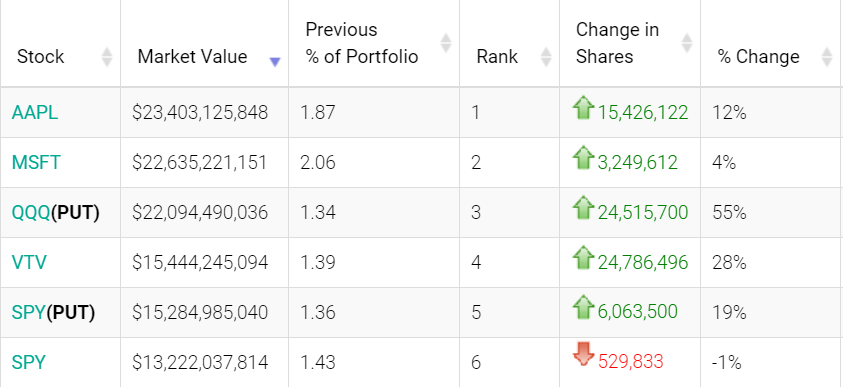The height and width of the screenshot is (387, 843).
Task: Open the SPY(PUT) stock link
Action: pyautogui.click(x=53, y=312)
